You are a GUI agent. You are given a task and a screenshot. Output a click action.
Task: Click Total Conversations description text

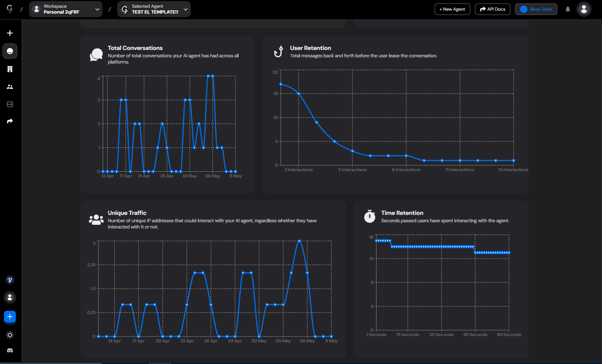point(173,59)
